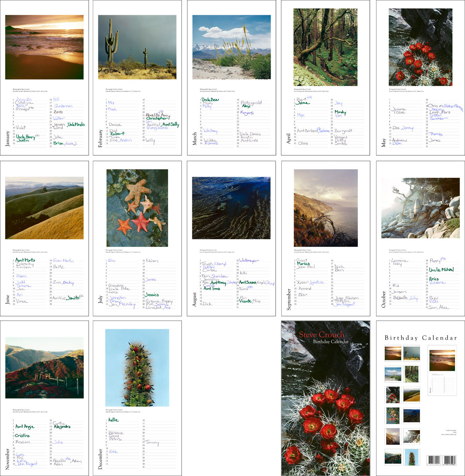Viewport: 465px width, 476px height.
Task: Click the April redwood forest photo
Action: pyautogui.click(x=325, y=47)
